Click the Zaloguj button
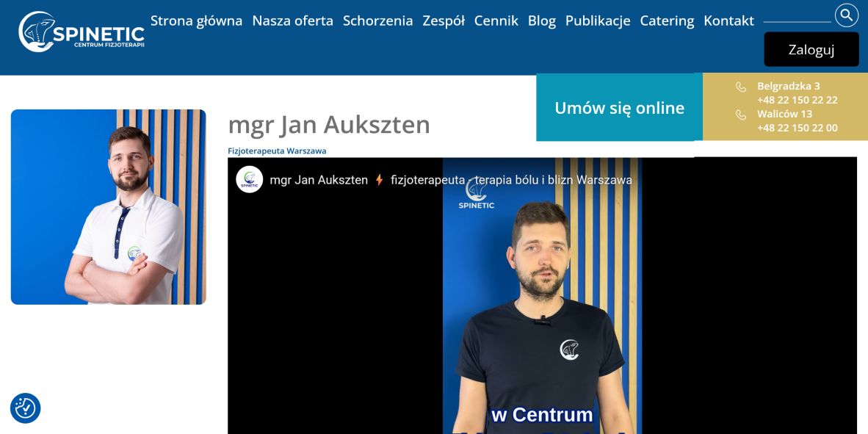 point(811,49)
